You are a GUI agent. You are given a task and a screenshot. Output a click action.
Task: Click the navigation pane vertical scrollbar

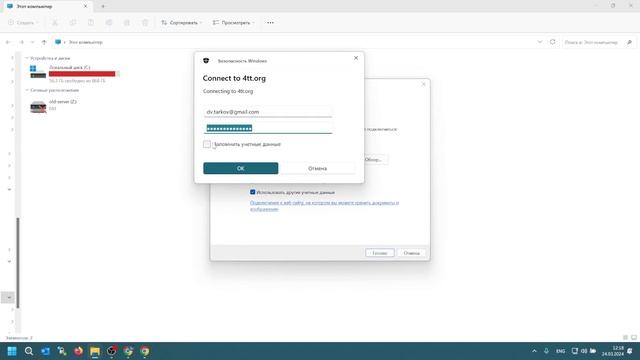(x=18, y=263)
